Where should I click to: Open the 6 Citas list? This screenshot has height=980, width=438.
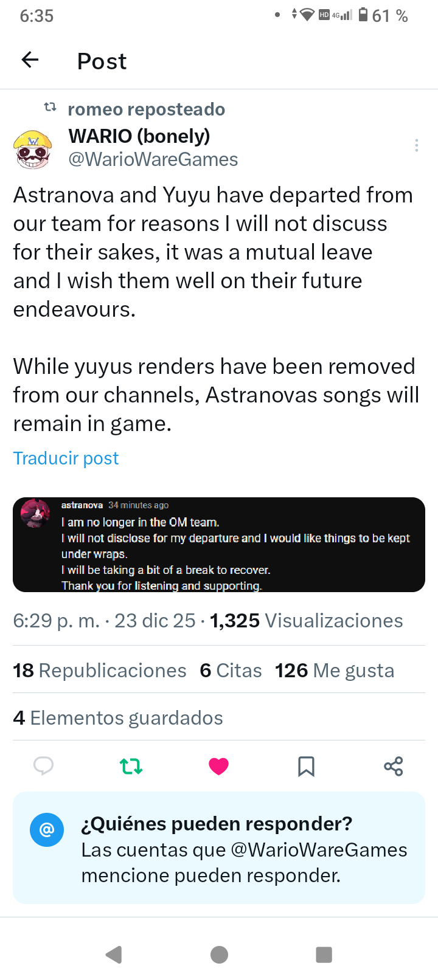coord(231,670)
